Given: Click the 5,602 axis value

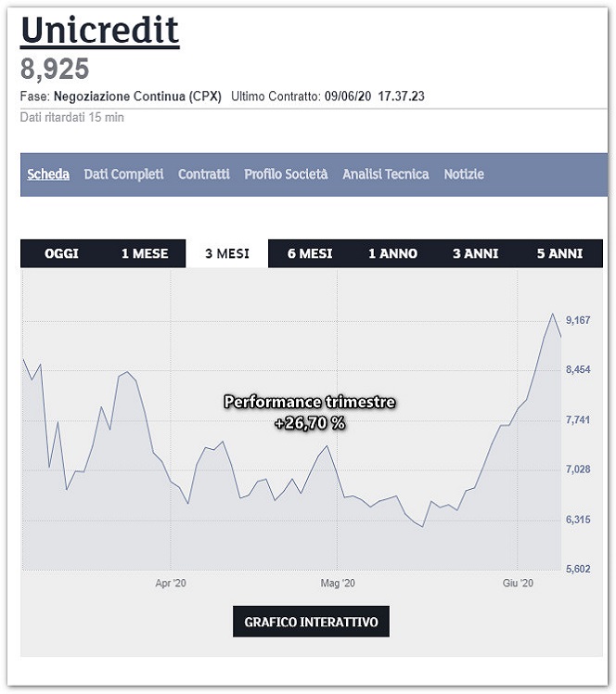Looking at the screenshot, I should (x=578, y=569).
